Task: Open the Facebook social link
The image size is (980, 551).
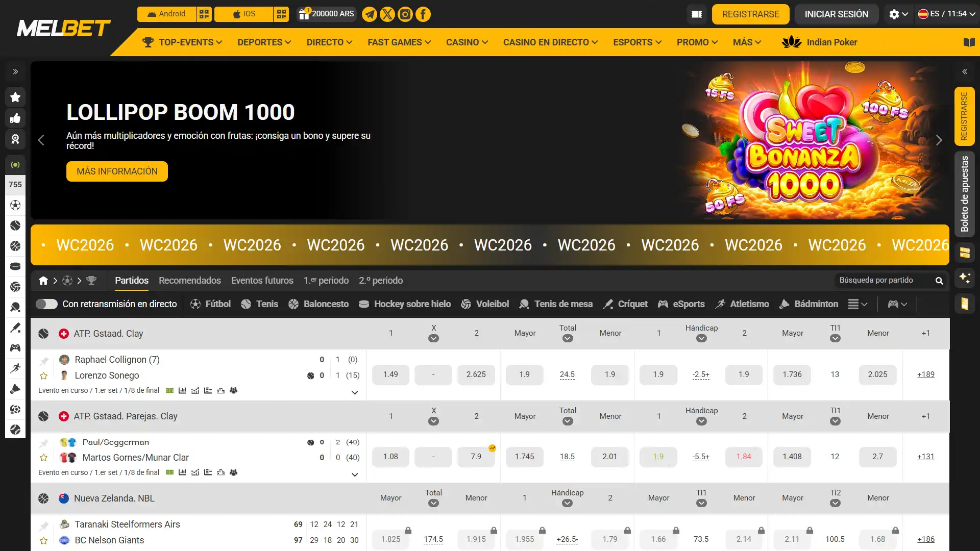Action: (x=423, y=14)
